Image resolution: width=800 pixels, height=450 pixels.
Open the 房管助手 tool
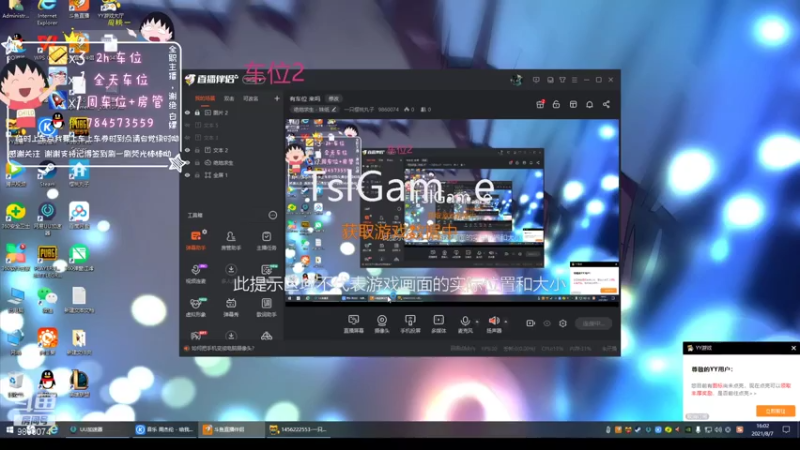[231, 240]
